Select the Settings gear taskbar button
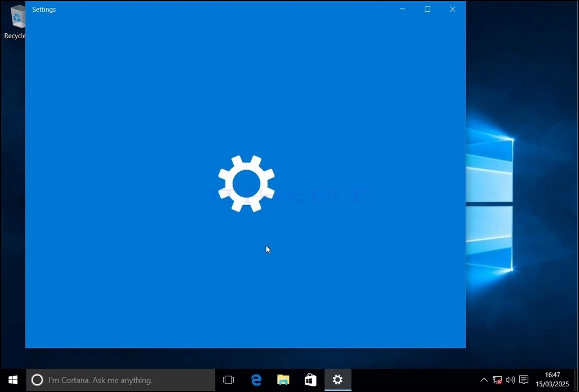 pos(338,380)
